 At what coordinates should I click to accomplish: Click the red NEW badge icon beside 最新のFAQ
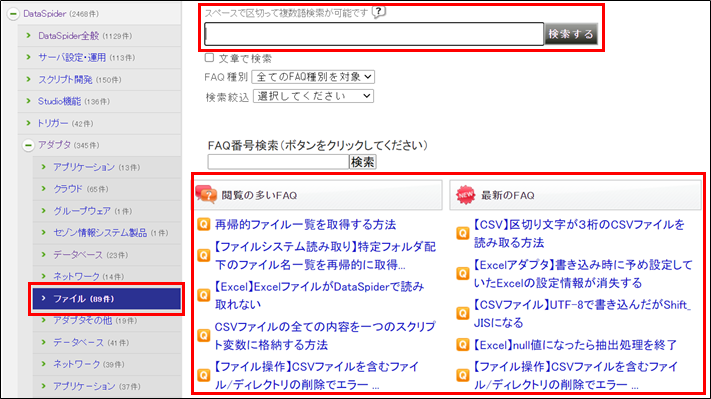[465, 195]
